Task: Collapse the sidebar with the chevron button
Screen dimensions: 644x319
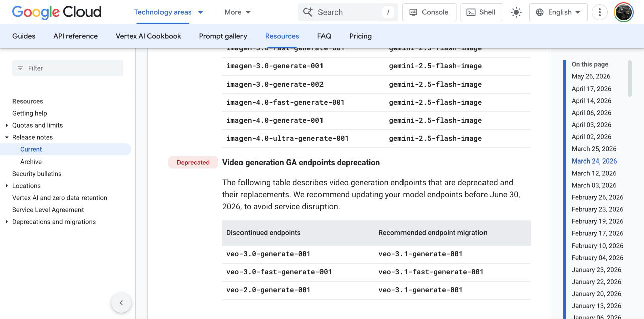Action: click(121, 303)
